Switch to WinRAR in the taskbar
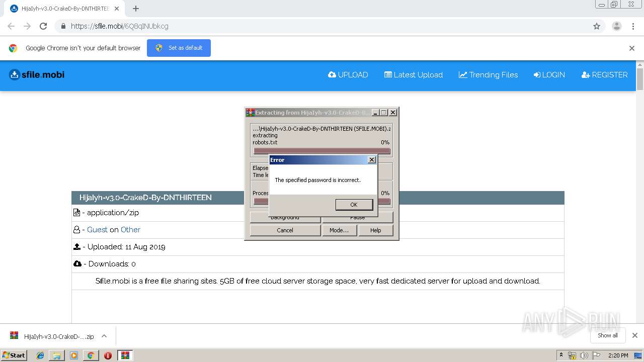 tap(125, 355)
